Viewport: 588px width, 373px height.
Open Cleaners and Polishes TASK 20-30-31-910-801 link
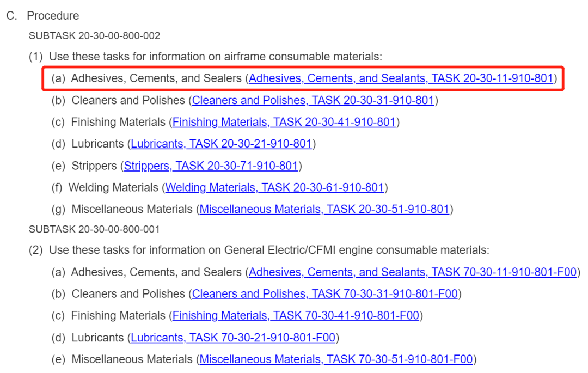tap(313, 100)
